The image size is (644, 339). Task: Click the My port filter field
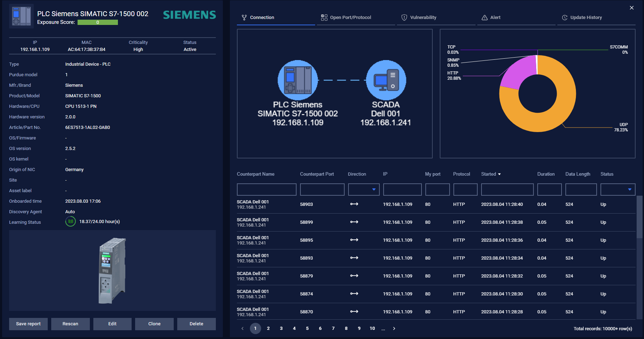point(437,189)
